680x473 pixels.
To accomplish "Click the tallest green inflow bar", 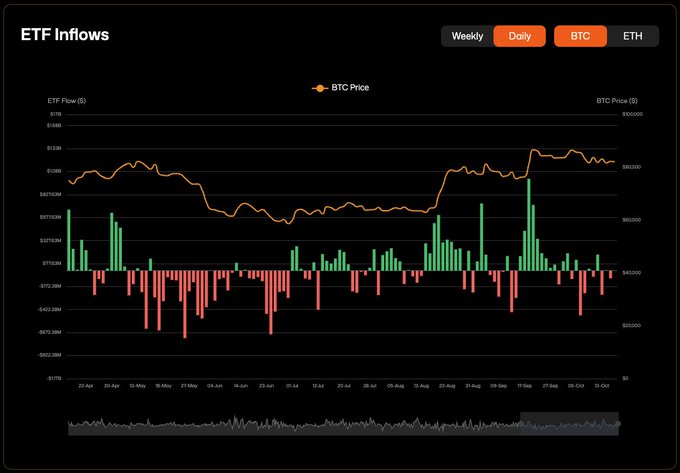I will click(529, 225).
